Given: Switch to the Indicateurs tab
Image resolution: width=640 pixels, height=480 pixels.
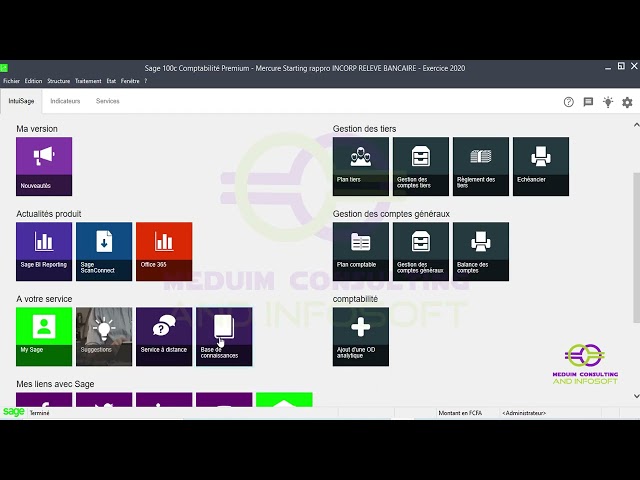Looking at the screenshot, I should (x=65, y=101).
